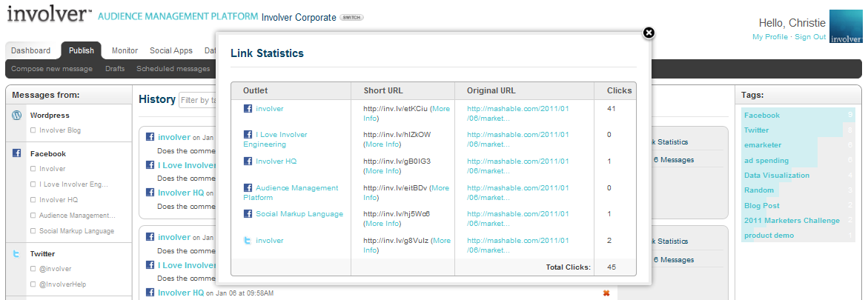Open the Social Apps tab

pos(171,50)
